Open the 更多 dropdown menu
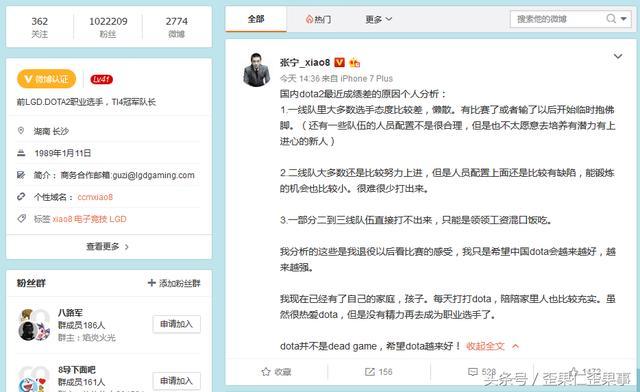The height and width of the screenshot is (392, 640). 378,19
